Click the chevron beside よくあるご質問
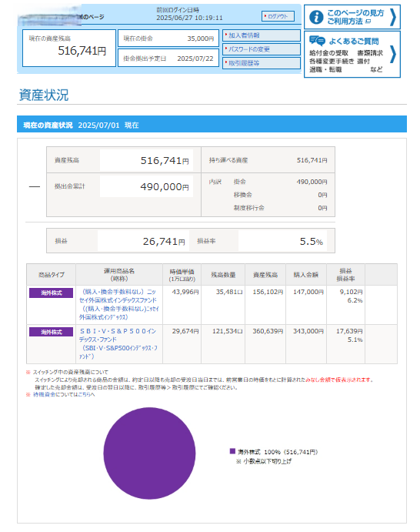Viewport: 420px width, 532px height. (x=393, y=55)
